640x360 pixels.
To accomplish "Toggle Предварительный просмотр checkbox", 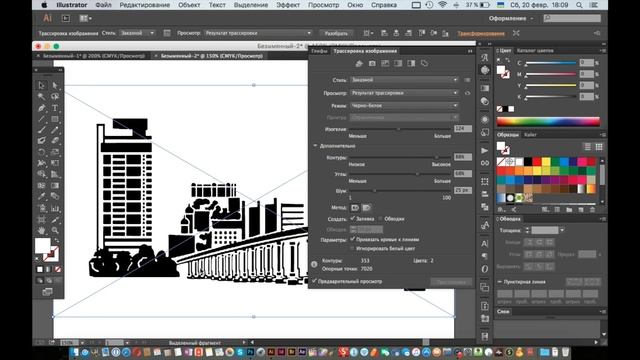I will (x=314, y=281).
